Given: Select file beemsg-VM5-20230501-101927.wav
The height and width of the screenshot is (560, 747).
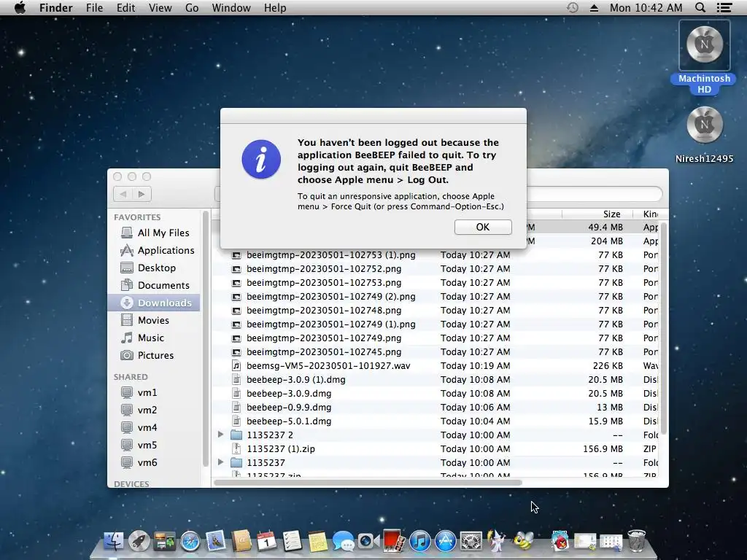Looking at the screenshot, I should 435,366.
